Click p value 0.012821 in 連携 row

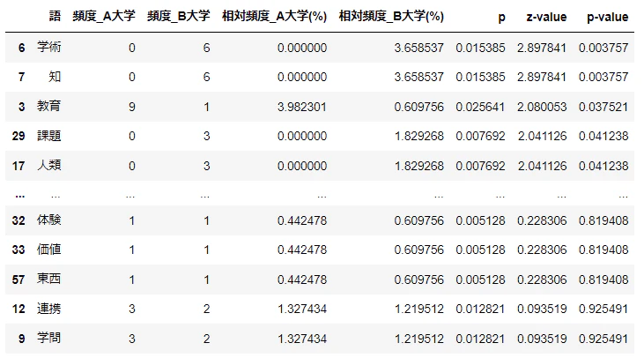[x=480, y=310]
